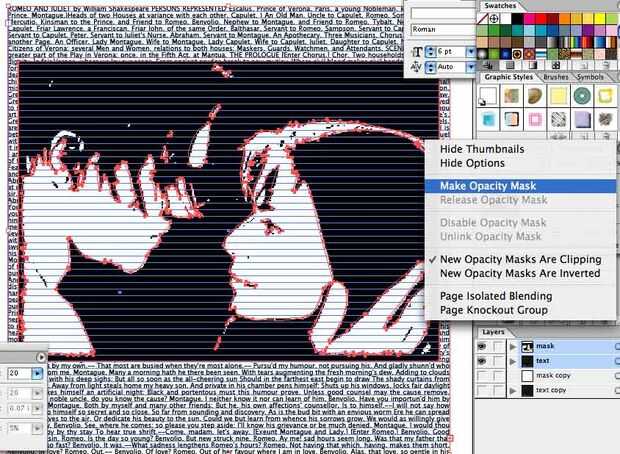Toggle New Opacity Masks Are Inverted
Viewport: 620px width, 454px height.
click(520, 273)
